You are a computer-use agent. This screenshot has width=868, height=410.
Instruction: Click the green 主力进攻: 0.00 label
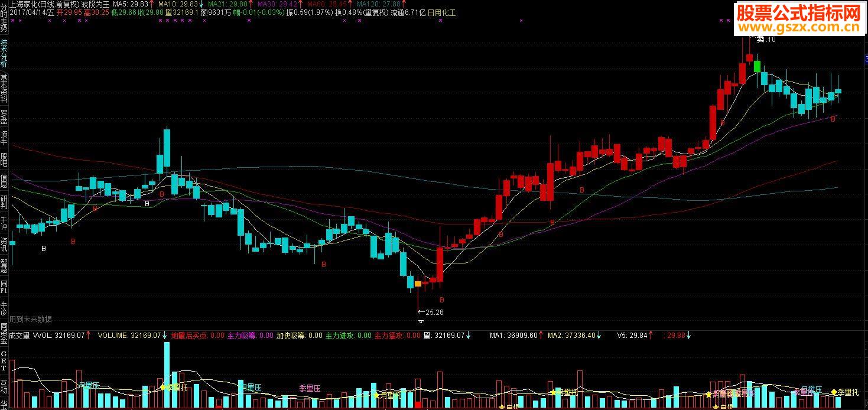(x=349, y=336)
